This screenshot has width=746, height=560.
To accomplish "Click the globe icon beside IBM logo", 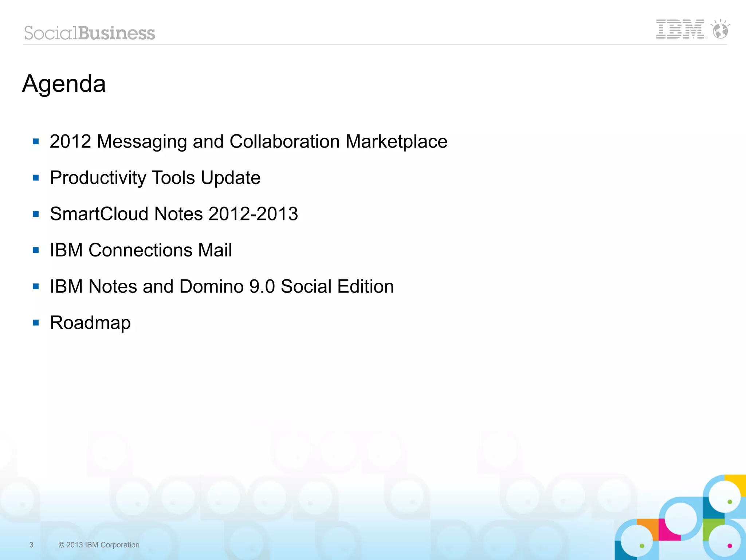I will pyautogui.click(x=721, y=29).
